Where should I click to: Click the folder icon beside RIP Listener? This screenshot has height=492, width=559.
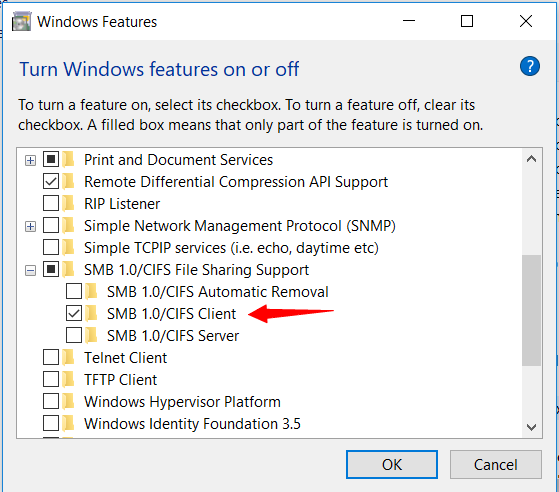[x=68, y=204]
